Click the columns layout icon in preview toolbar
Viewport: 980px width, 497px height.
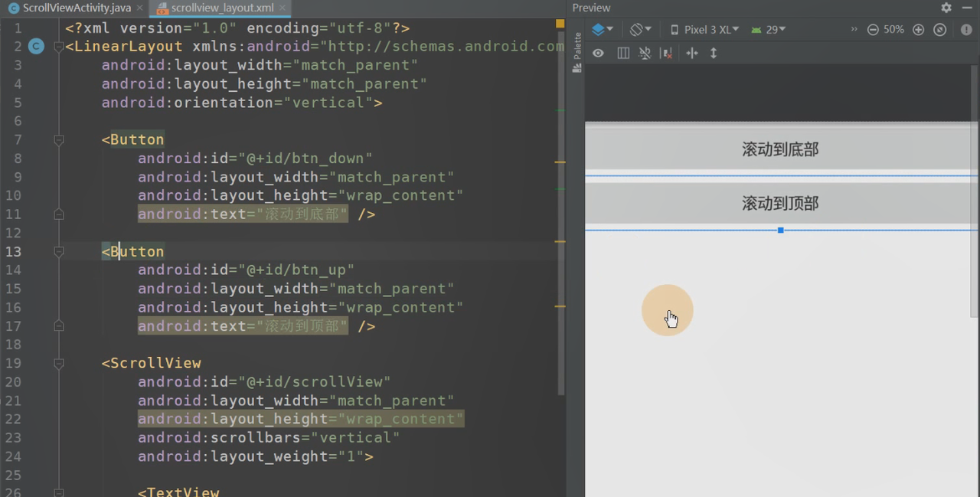tap(623, 53)
